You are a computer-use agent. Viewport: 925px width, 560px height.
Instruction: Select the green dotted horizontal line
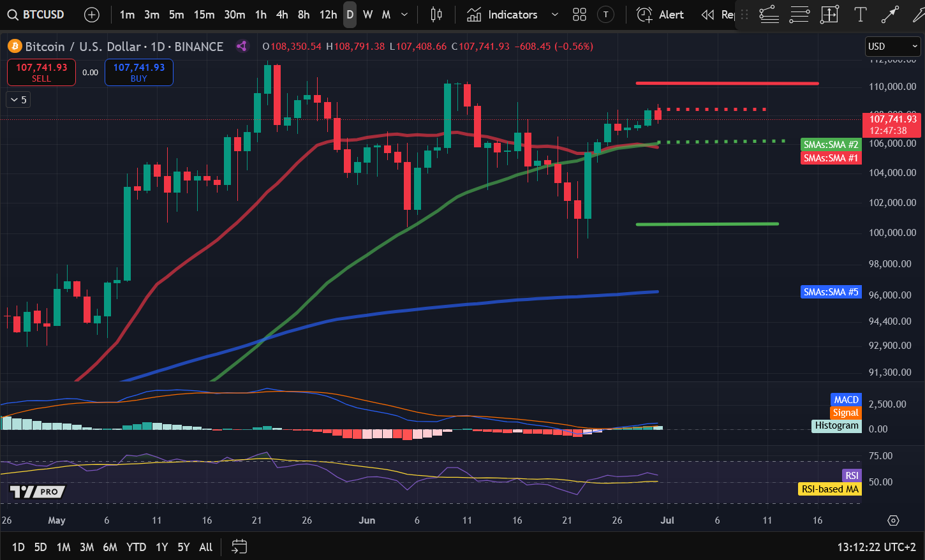coord(722,141)
